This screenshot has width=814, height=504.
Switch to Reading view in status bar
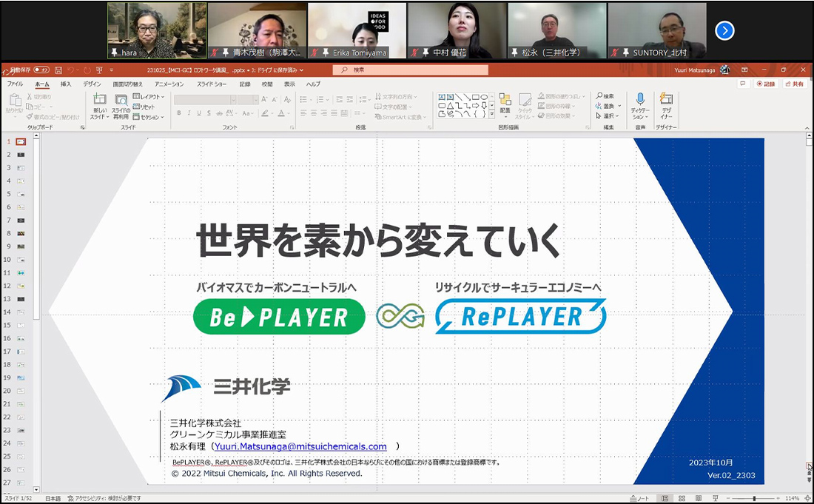coord(699,498)
